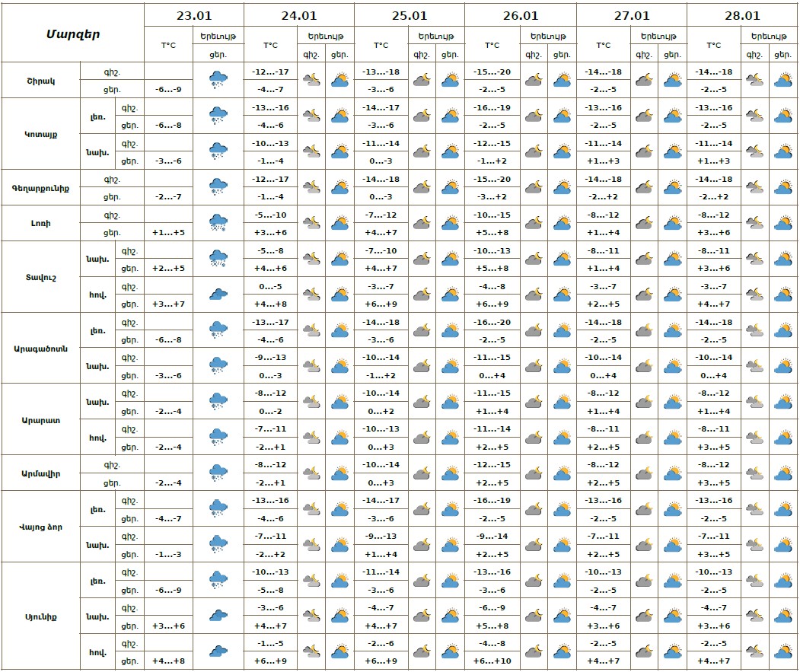
Task: Click the night weather icon for Շիրակ on 24.01
Action: pos(311,79)
